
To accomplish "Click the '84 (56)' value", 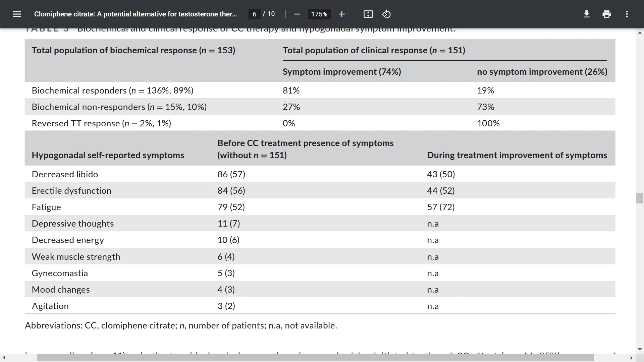I will 231,191.
